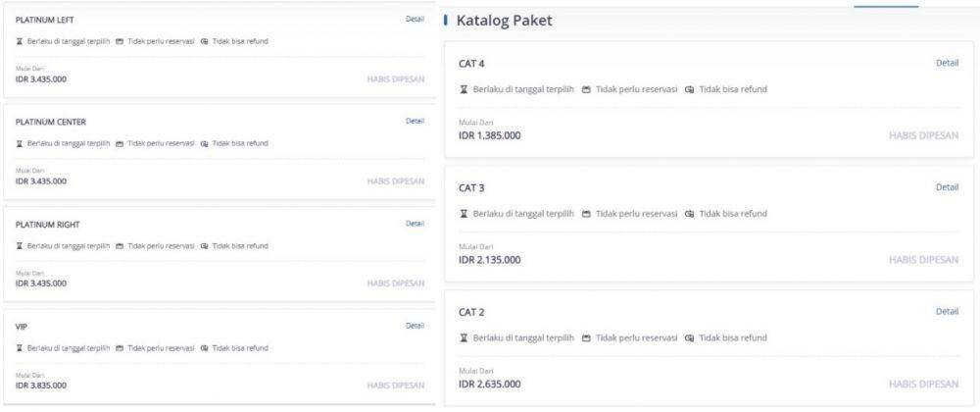Click refund icon in PLATINUM RIGHT package
The width and height of the screenshot is (980, 412).
tap(204, 245)
